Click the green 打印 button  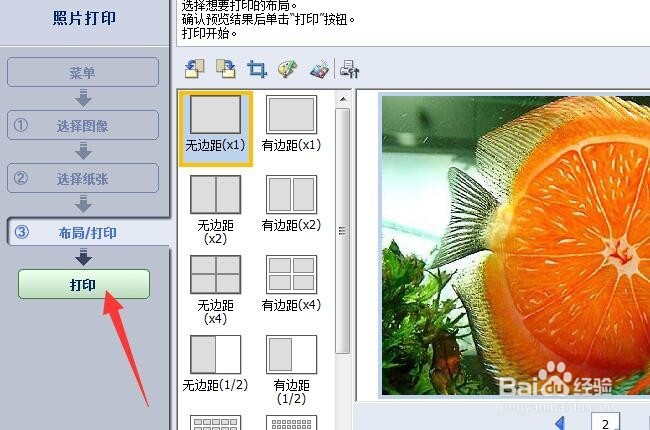point(84,284)
